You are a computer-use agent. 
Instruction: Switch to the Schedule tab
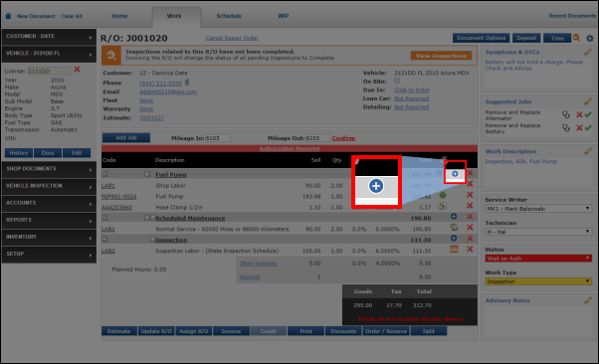229,16
